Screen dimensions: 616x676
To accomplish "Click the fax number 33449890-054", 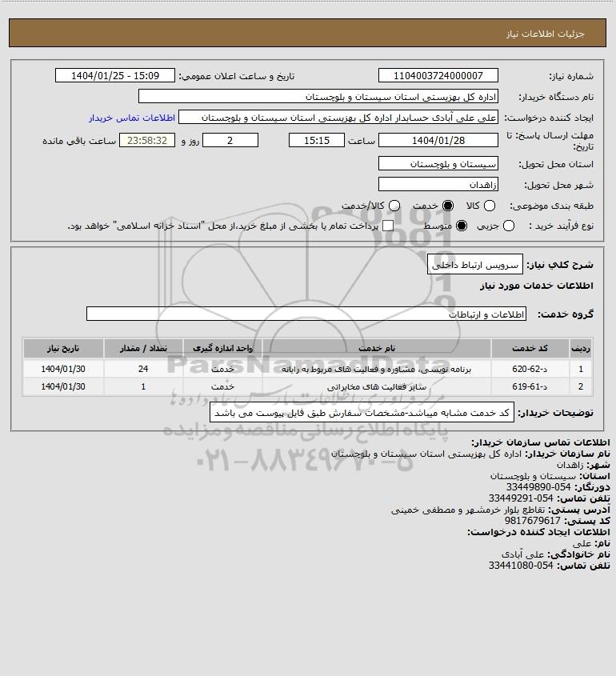I will (x=538, y=487).
